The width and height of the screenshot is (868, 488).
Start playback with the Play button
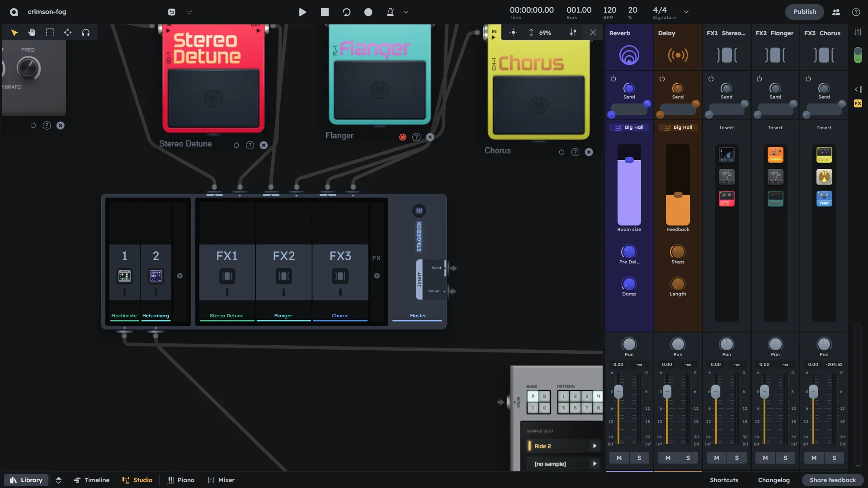[x=302, y=12]
